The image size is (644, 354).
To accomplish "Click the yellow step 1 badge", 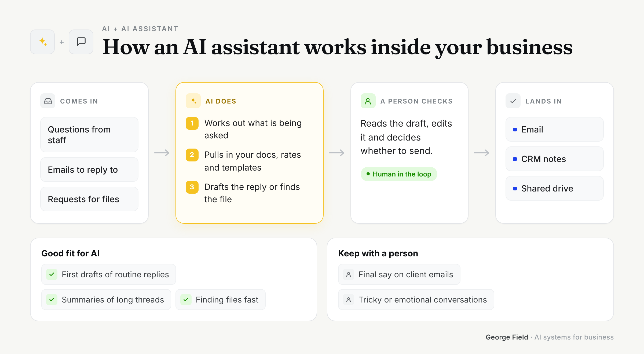I will (192, 123).
